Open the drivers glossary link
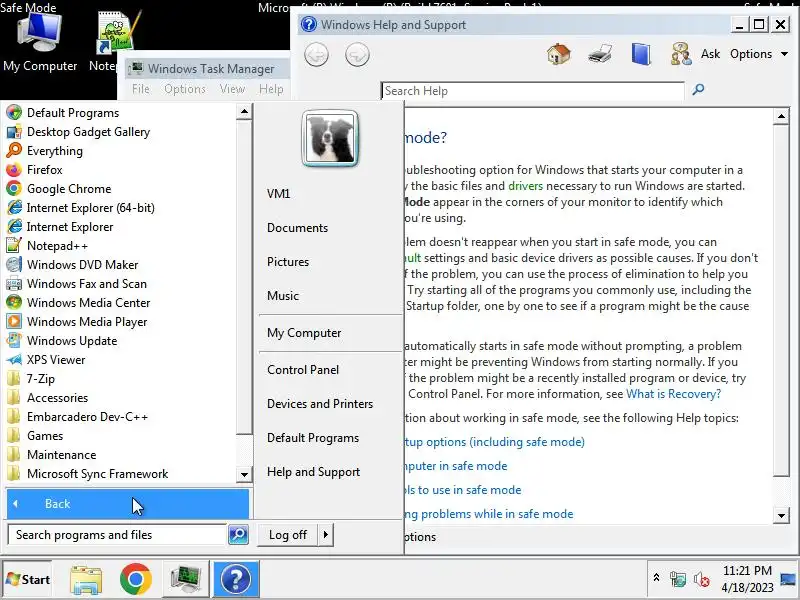 [x=525, y=186]
